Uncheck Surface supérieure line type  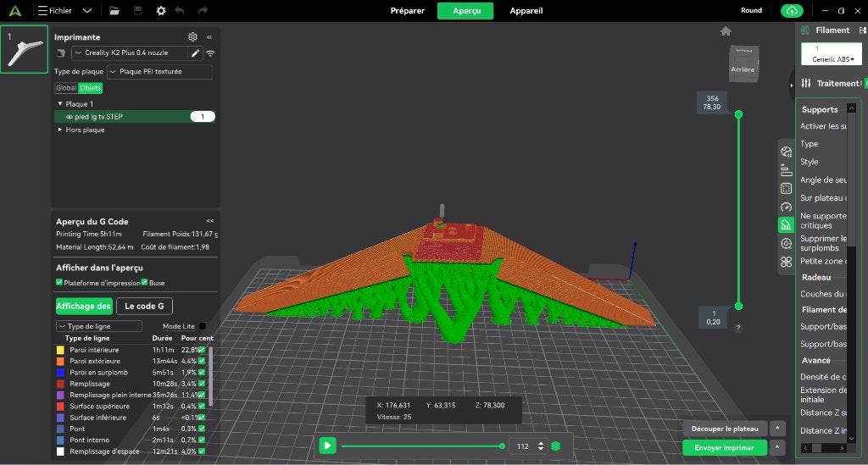tap(202, 407)
